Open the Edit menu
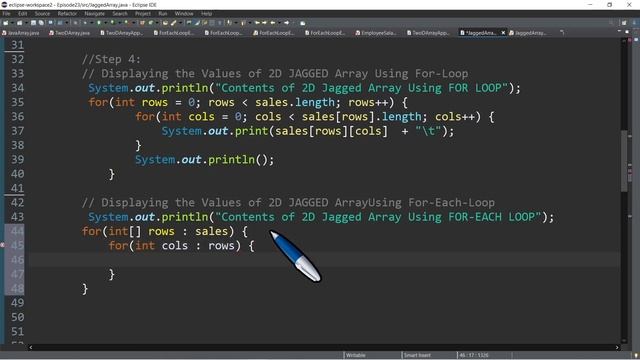640x360 pixels. pyautogui.click(x=22, y=13)
